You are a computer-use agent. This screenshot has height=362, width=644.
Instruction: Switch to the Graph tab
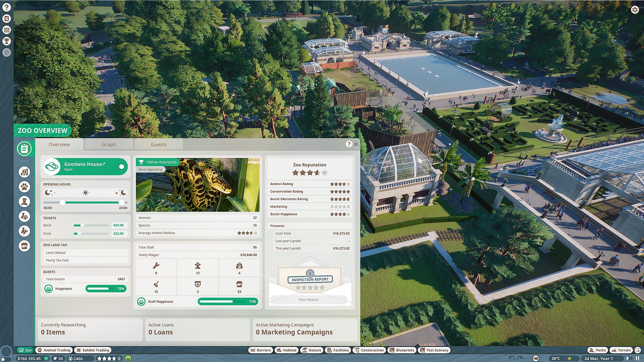click(x=108, y=144)
